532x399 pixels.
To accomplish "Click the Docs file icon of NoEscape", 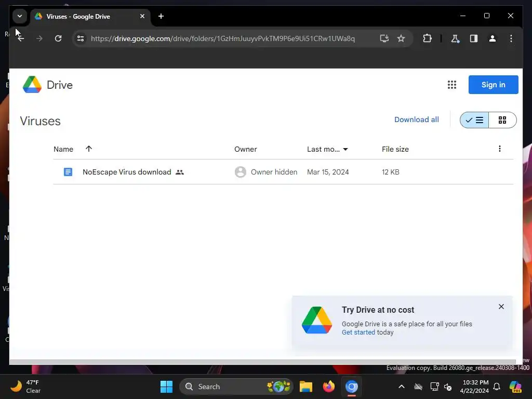I will click(68, 172).
